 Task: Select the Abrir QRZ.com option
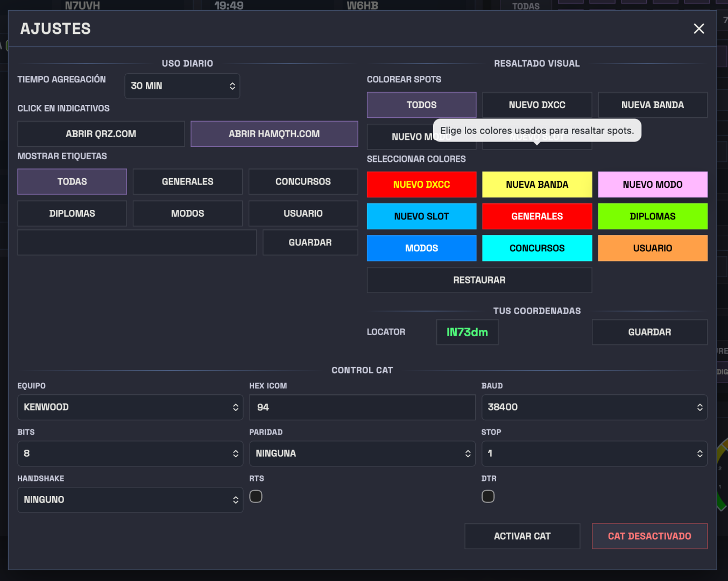click(x=101, y=134)
